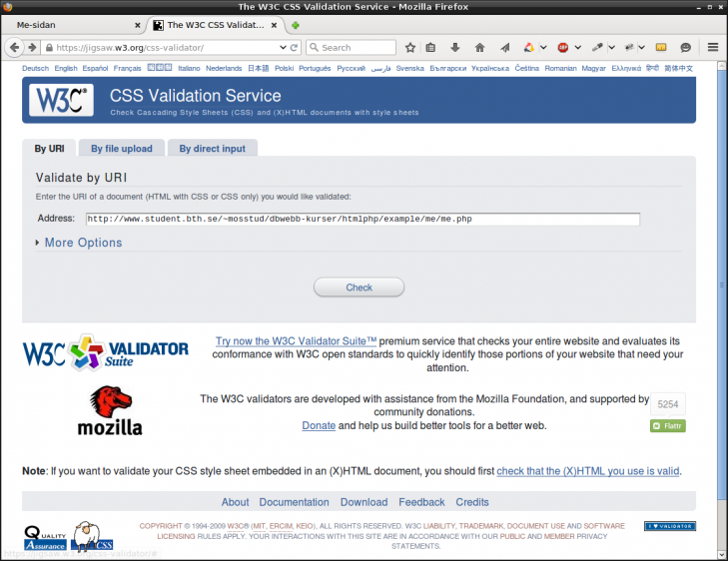Bookmark this page with the star icon

[x=410, y=47]
